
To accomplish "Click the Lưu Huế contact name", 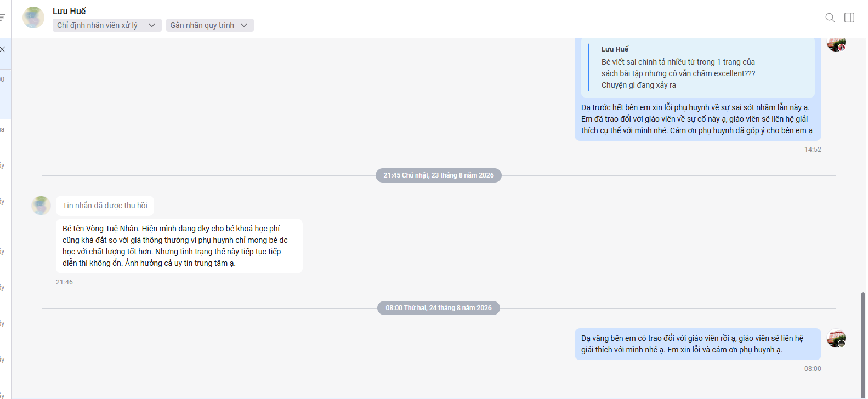I will click(69, 11).
